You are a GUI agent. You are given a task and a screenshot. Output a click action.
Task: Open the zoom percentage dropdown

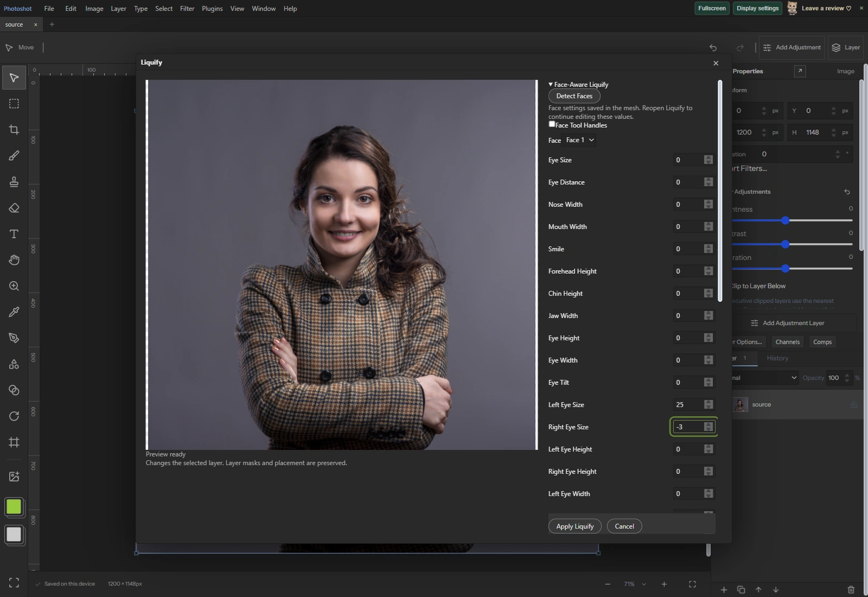[x=635, y=584]
